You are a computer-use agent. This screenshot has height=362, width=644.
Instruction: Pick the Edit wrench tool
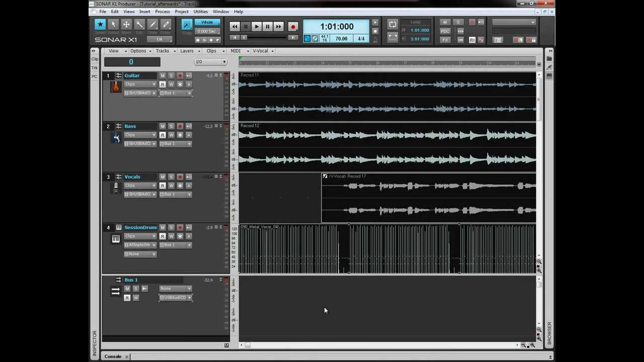(x=139, y=24)
